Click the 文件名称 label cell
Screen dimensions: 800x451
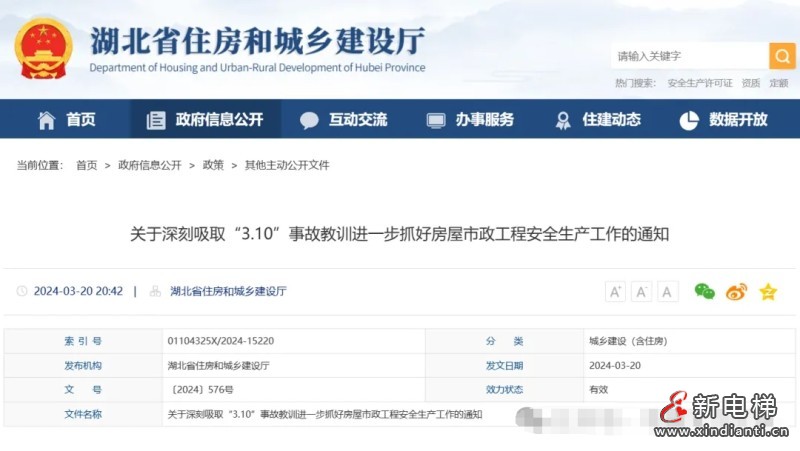click(83, 414)
